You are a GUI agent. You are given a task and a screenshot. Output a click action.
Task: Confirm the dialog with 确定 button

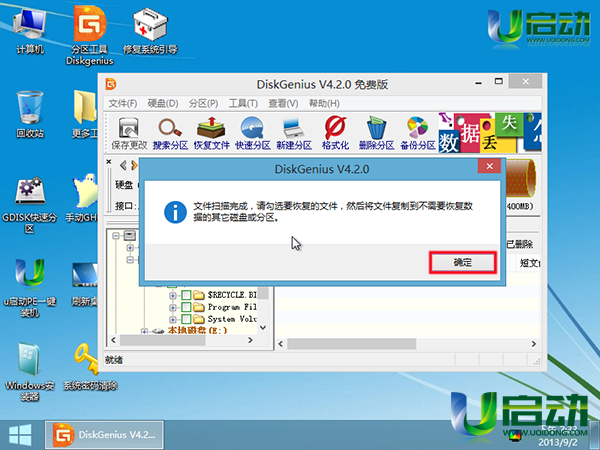[x=463, y=262]
